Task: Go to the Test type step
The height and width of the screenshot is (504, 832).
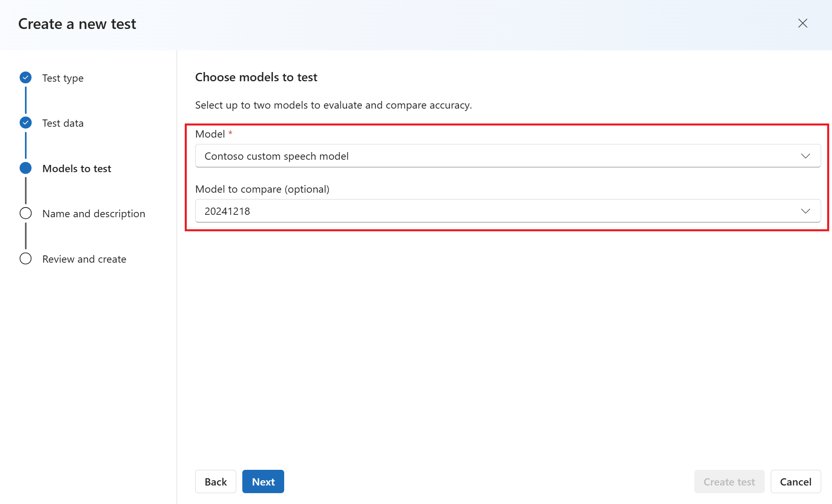Action: point(63,78)
